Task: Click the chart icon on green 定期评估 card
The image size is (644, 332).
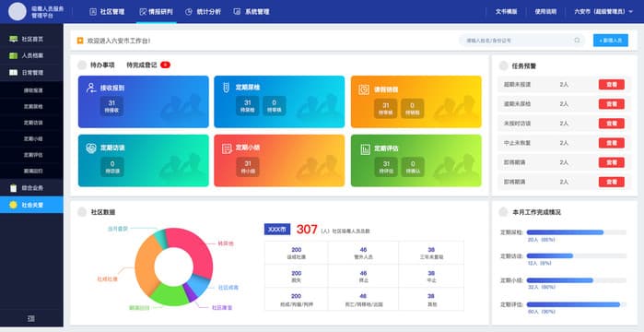Action: coord(365,149)
